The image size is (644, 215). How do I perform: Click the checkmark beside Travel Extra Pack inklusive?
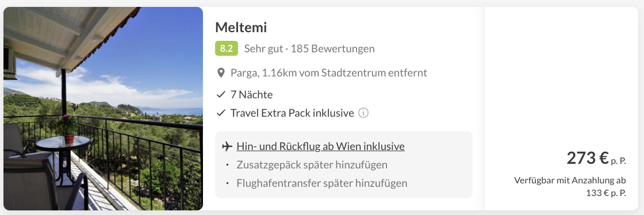[x=221, y=113]
